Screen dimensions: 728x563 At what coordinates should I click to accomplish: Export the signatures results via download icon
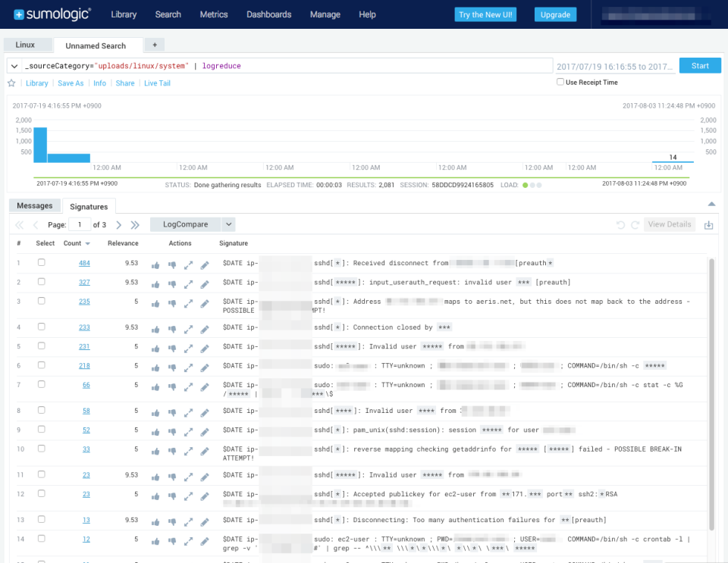(708, 224)
